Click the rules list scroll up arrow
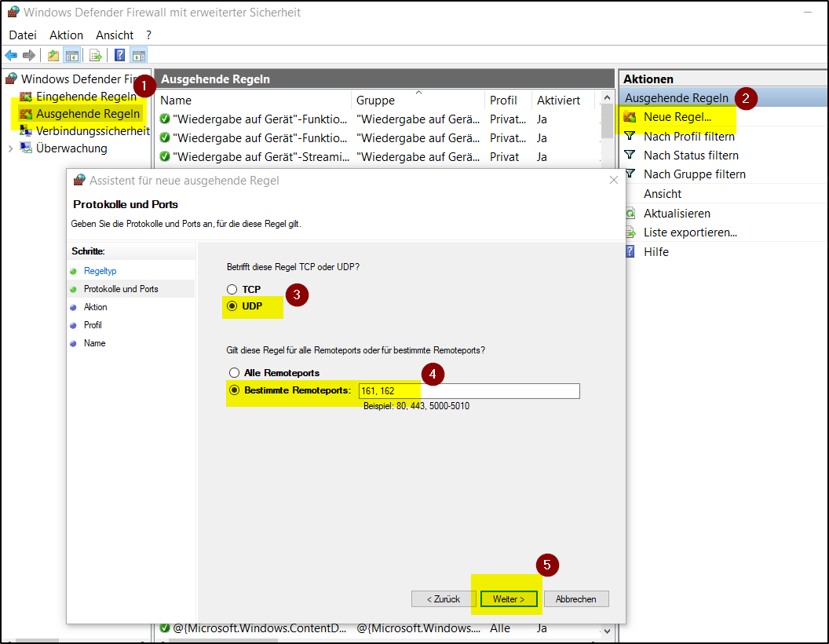 (x=607, y=98)
